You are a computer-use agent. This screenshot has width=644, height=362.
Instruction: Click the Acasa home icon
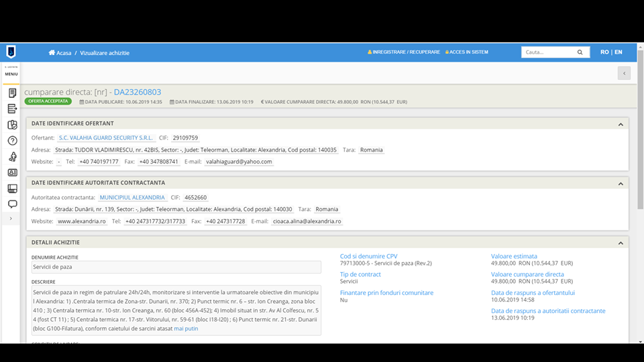tap(52, 52)
